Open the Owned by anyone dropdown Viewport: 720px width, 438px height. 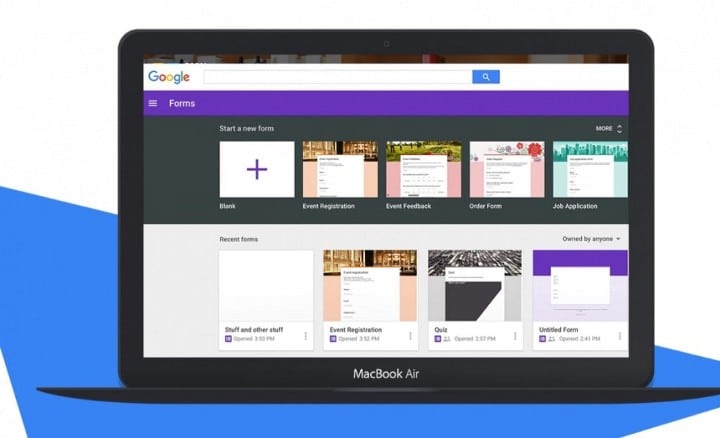click(x=591, y=239)
